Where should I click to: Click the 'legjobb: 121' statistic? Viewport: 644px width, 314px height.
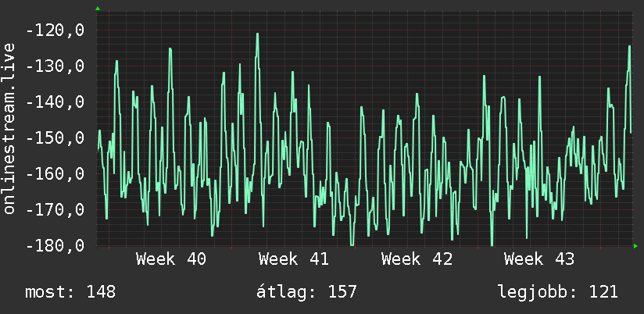(x=558, y=292)
